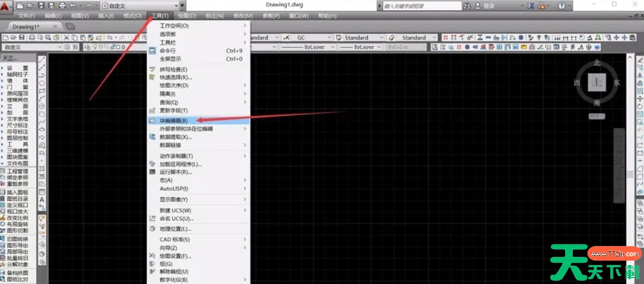Image resolution: width=644 pixels, height=284 pixels.
Task: Select the Rectangle tool in draw toolbar
Action: [42, 91]
